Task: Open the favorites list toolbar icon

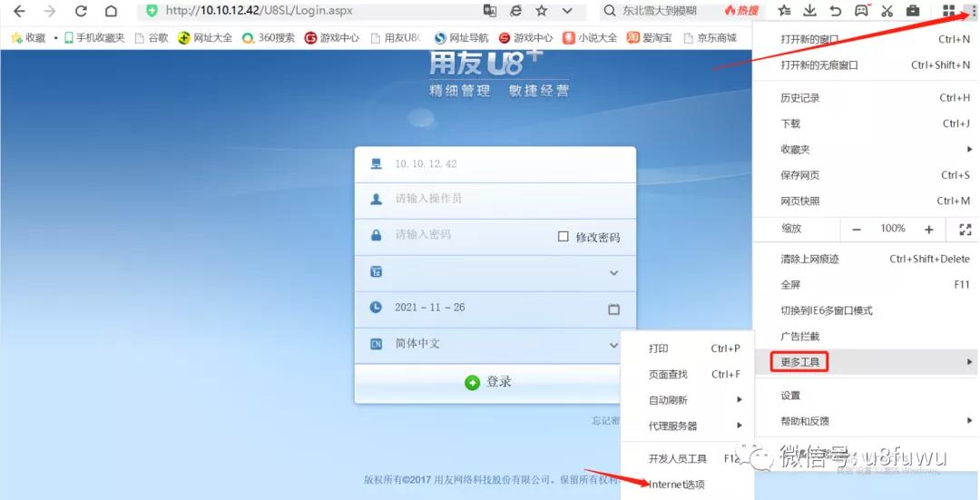Action: 784,11
